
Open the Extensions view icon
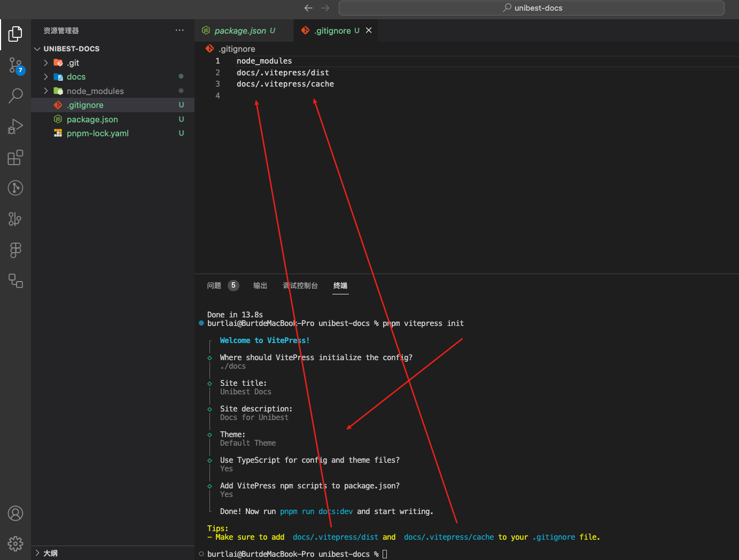coord(15,157)
